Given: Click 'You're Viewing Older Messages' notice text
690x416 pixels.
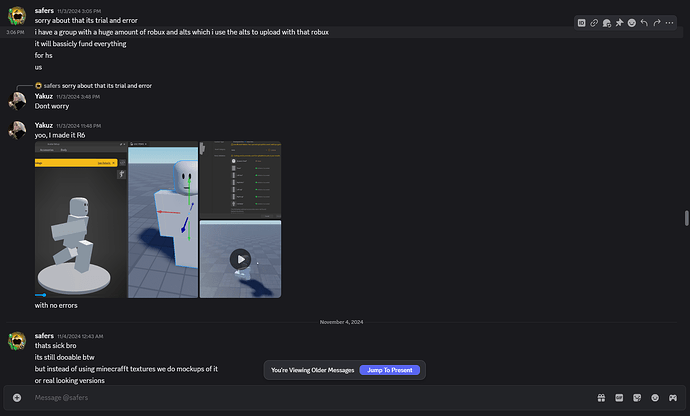Looking at the screenshot, I should click(x=312, y=370).
